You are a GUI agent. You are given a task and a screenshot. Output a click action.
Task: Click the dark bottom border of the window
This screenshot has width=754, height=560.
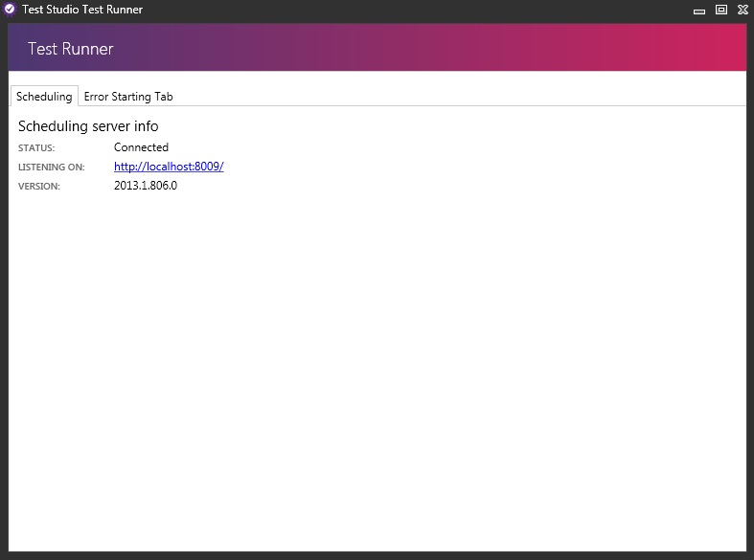377,555
